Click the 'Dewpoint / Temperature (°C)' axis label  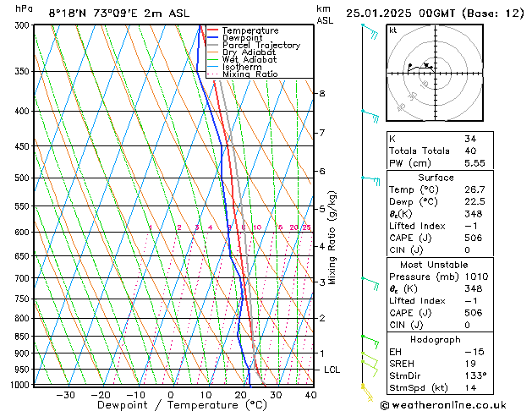pos(182,405)
